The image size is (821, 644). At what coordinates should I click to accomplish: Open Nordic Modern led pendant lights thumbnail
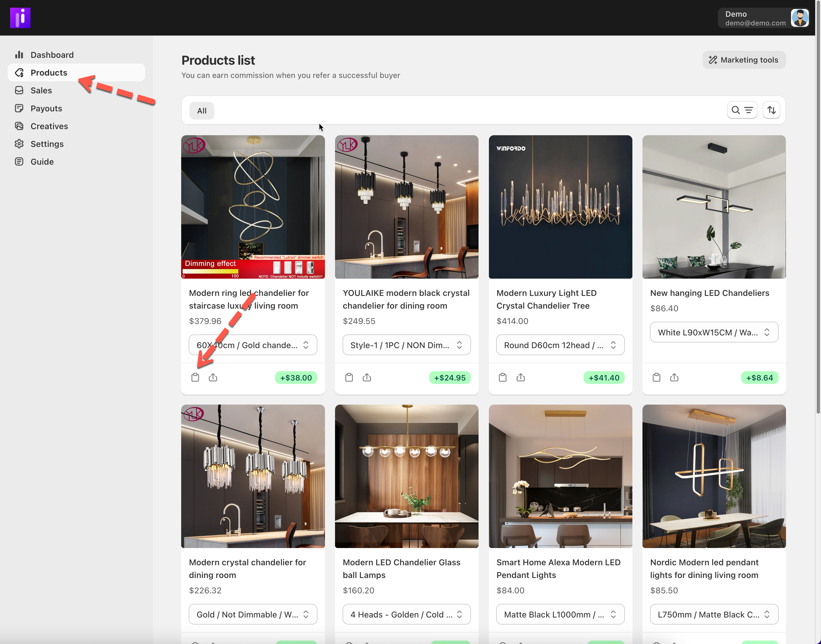[714, 476]
